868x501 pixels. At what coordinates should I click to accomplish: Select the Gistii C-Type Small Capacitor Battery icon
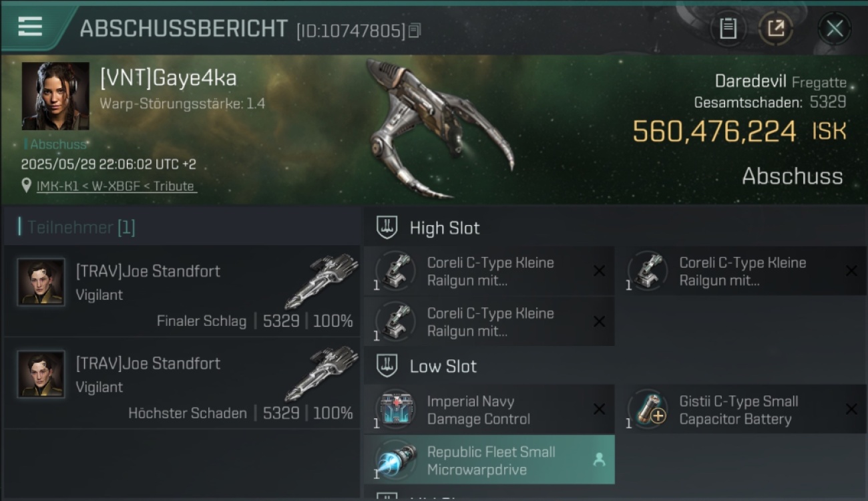coord(648,409)
